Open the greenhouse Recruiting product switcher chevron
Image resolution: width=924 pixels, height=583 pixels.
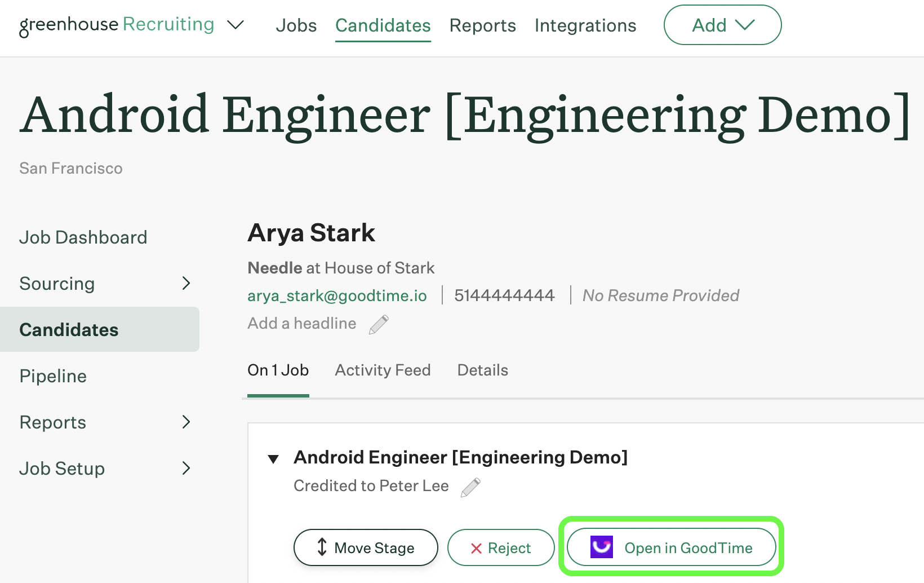[x=235, y=25]
